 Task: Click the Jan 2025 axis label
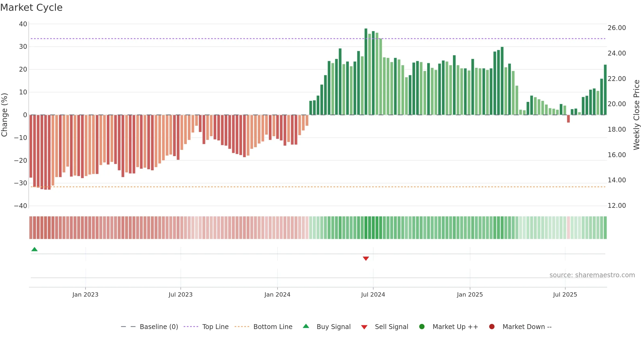(470, 294)
